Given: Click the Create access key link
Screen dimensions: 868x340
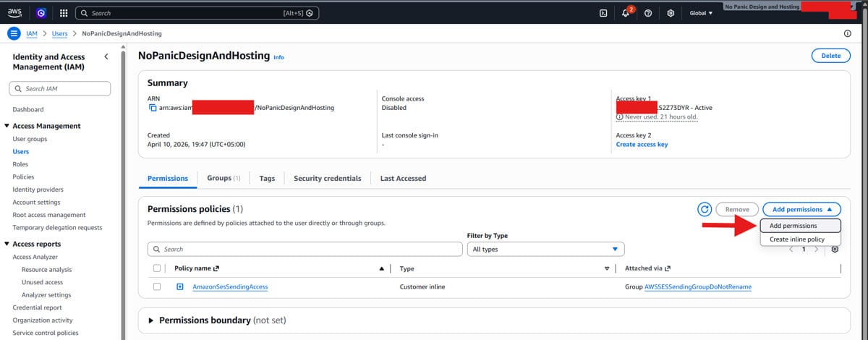Looking at the screenshot, I should point(642,144).
